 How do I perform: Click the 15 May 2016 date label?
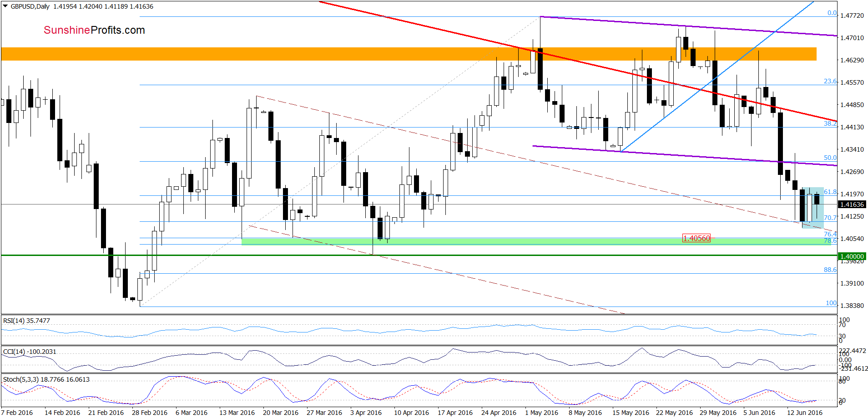pyautogui.click(x=631, y=413)
